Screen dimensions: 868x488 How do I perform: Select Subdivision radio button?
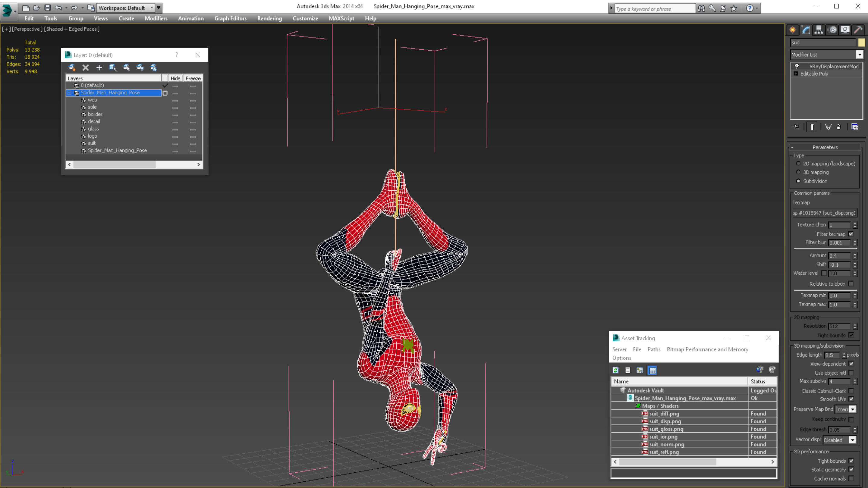[798, 181]
